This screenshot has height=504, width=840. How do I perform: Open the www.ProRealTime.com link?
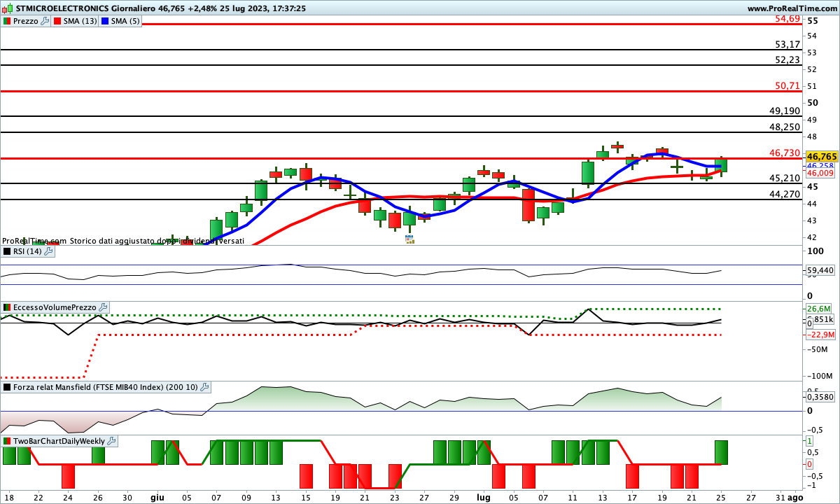point(792,8)
